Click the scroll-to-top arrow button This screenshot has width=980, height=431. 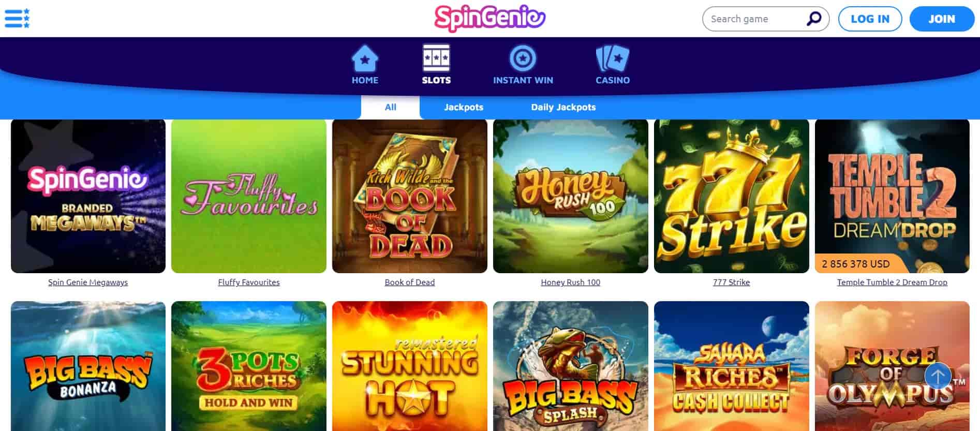pyautogui.click(x=938, y=376)
